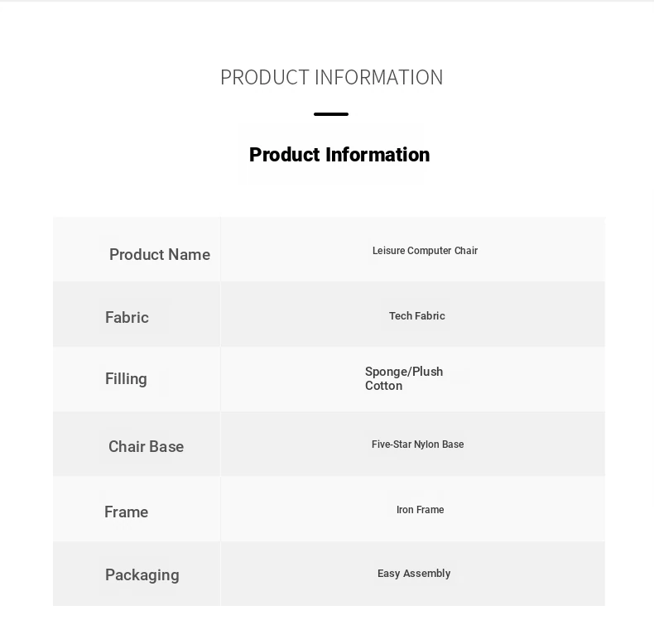Screen dimensions: 654x644
Task: Click the Tech Fabric value
Action: click(x=417, y=315)
